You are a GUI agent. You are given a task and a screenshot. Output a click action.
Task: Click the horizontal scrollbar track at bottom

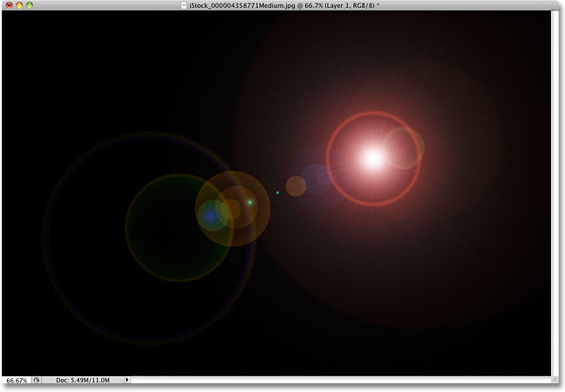pos(341,380)
